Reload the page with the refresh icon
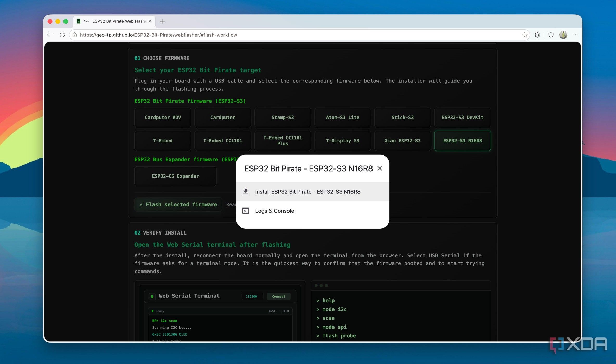 click(62, 35)
